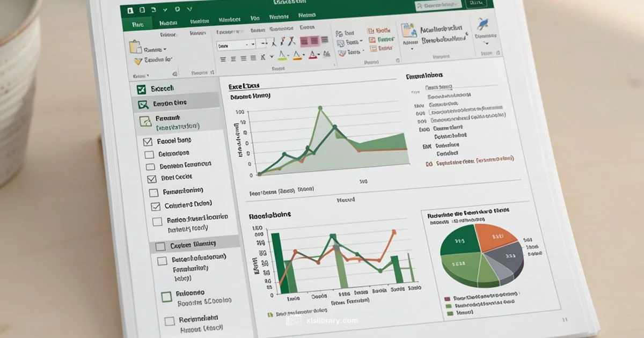The height and width of the screenshot is (338, 644).
Task: Select the green File tab
Action: coord(137,24)
